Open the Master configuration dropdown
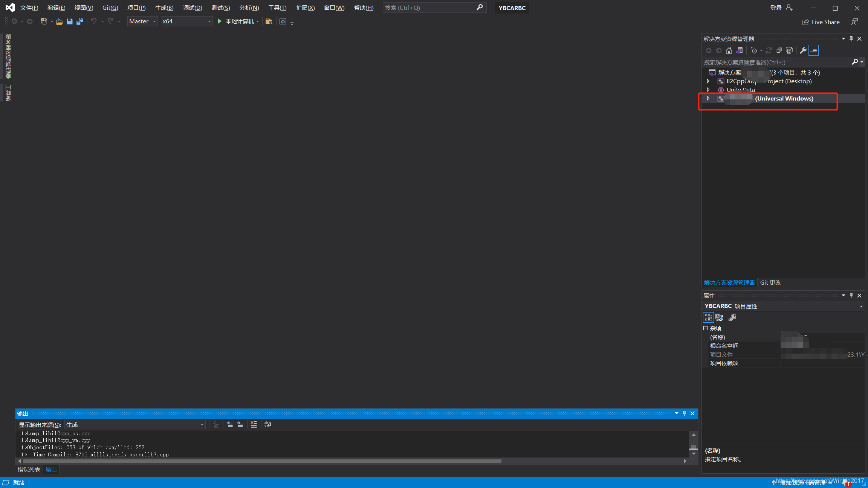 (142, 21)
